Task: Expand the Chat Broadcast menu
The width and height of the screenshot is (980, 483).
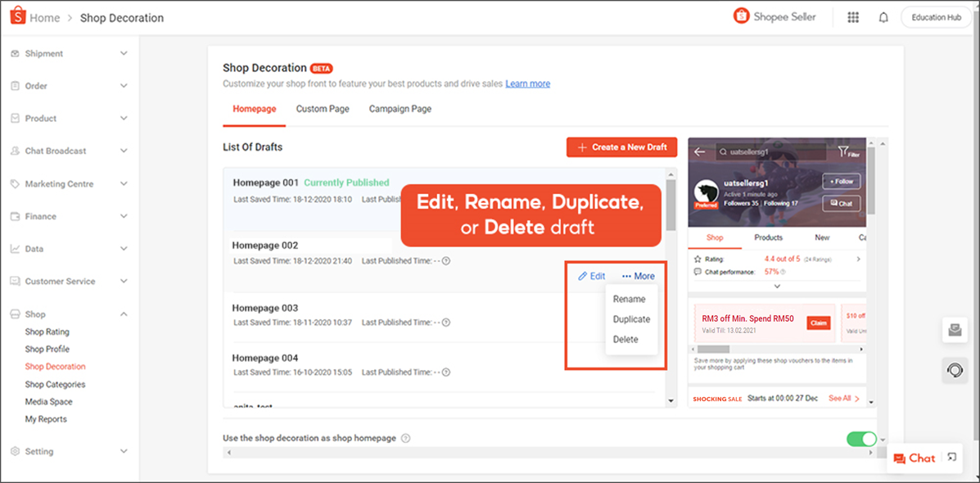Action: (124, 151)
